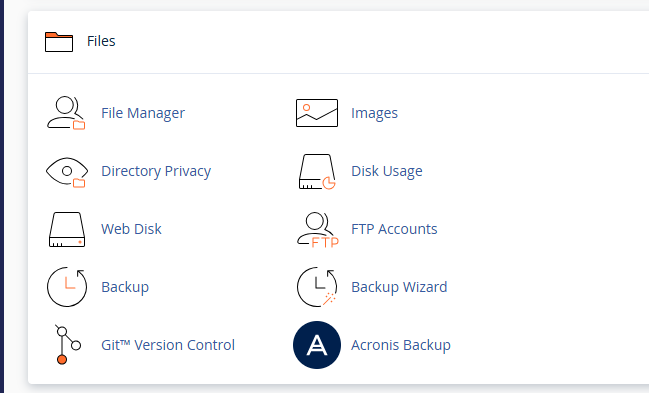Open the Images link
Image resolution: width=649 pixels, height=393 pixels.
click(374, 113)
